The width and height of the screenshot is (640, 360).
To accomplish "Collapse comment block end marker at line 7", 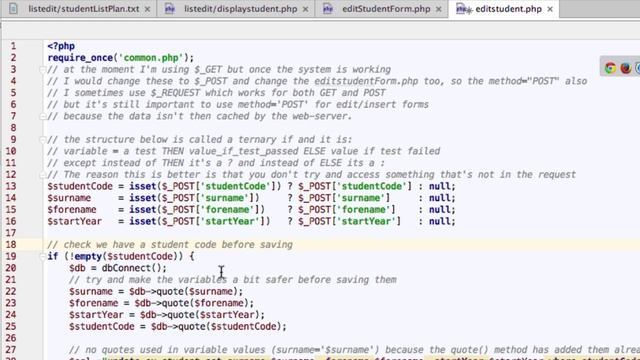I will [42, 116].
